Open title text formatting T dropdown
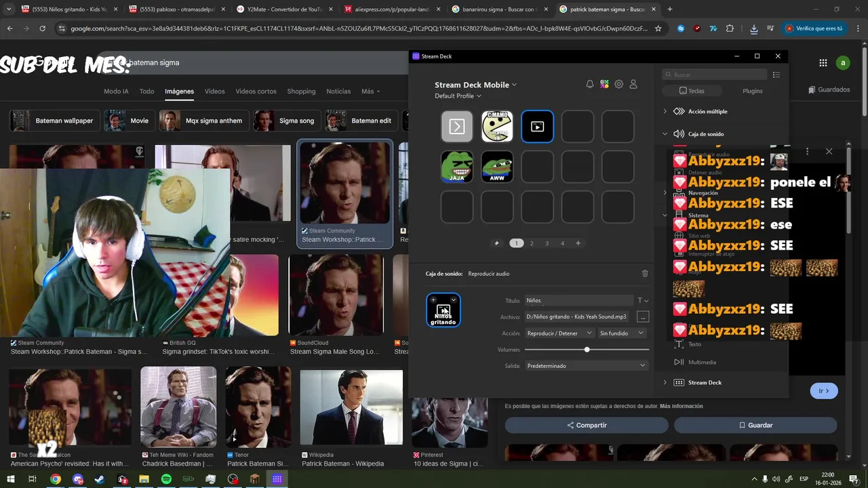This screenshot has height=488, width=868. (x=642, y=300)
